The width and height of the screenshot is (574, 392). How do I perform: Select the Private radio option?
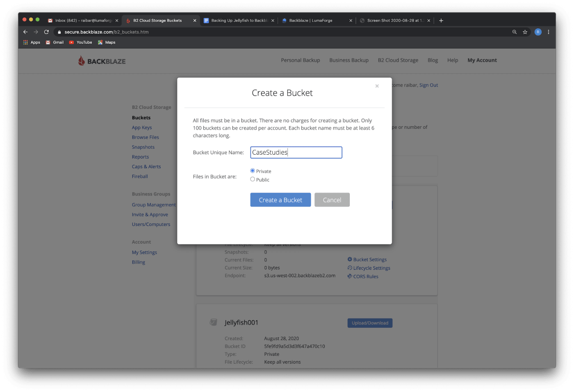[253, 171]
